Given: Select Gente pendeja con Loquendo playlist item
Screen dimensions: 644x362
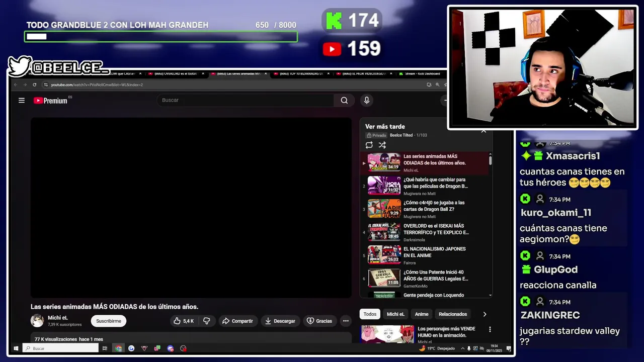Looking at the screenshot, I should [424, 295].
